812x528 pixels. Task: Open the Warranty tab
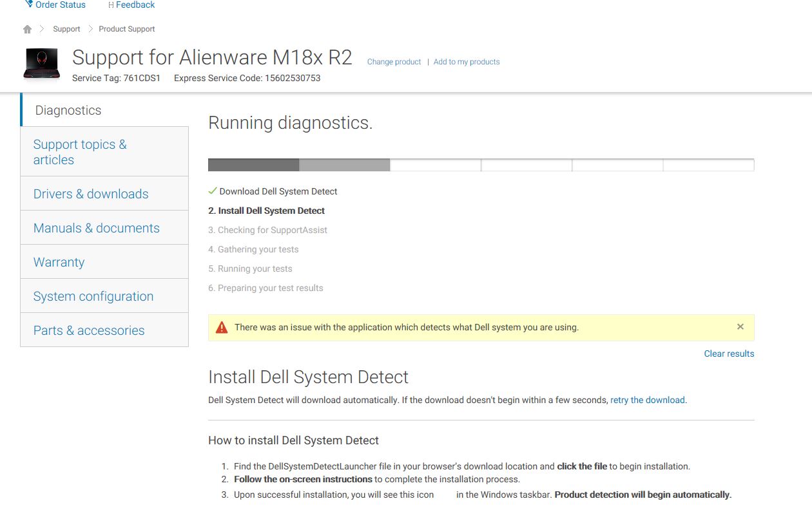[x=104, y=262]
